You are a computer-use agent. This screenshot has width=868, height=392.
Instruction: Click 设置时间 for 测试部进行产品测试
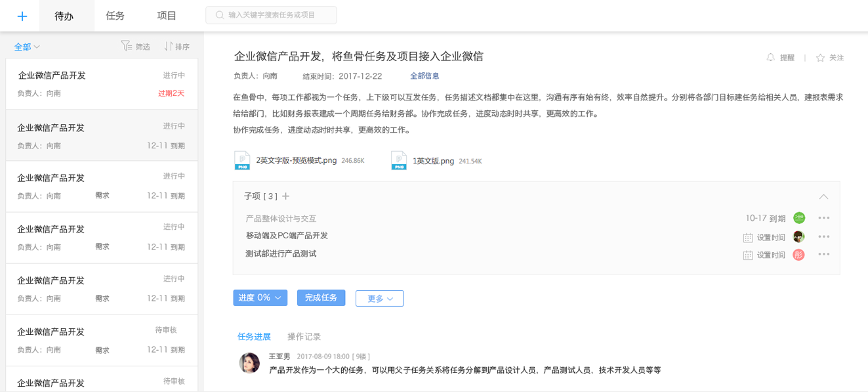point(771,255)
